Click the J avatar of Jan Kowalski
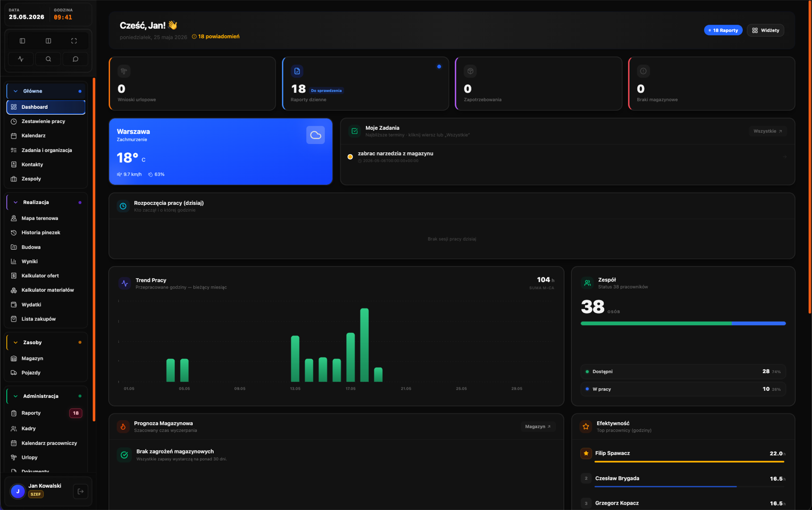 tap(18, 492)
